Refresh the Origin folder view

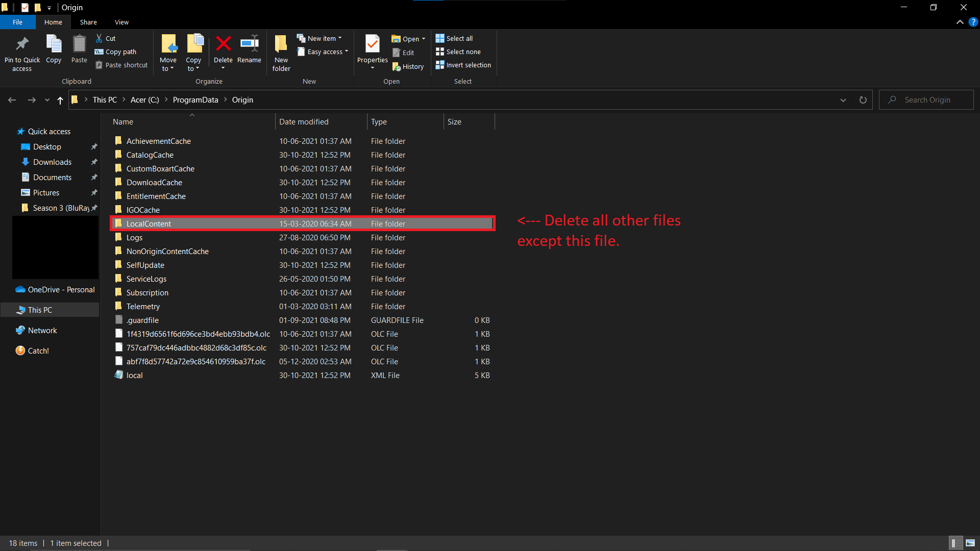863,99
